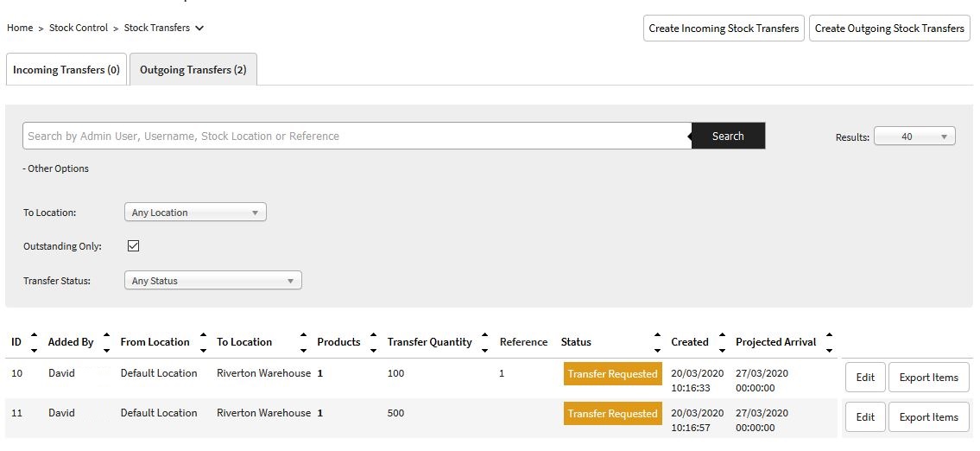Sort by Products column arrows

(x=373, y=342)
